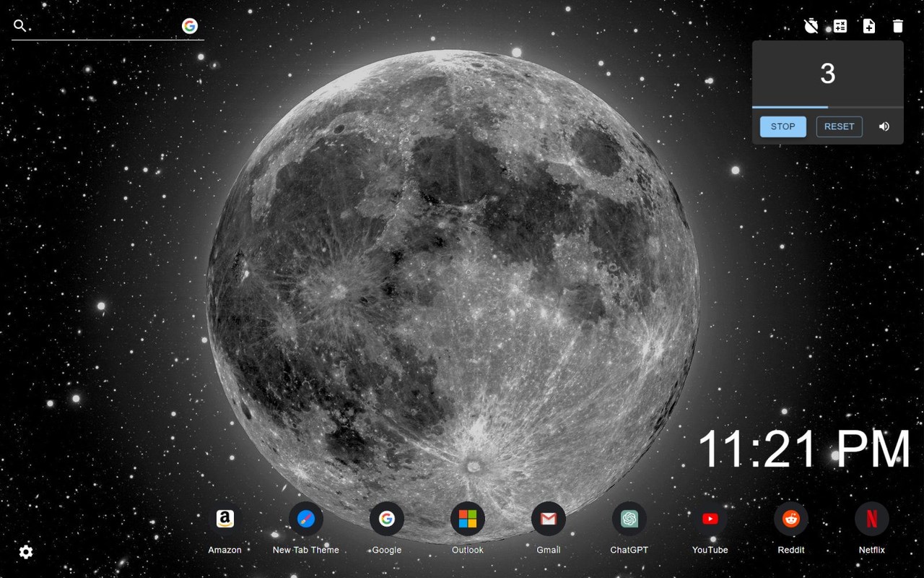The image size is (924, 578).
Task: Click the Netflix label text
Action: 872,550
